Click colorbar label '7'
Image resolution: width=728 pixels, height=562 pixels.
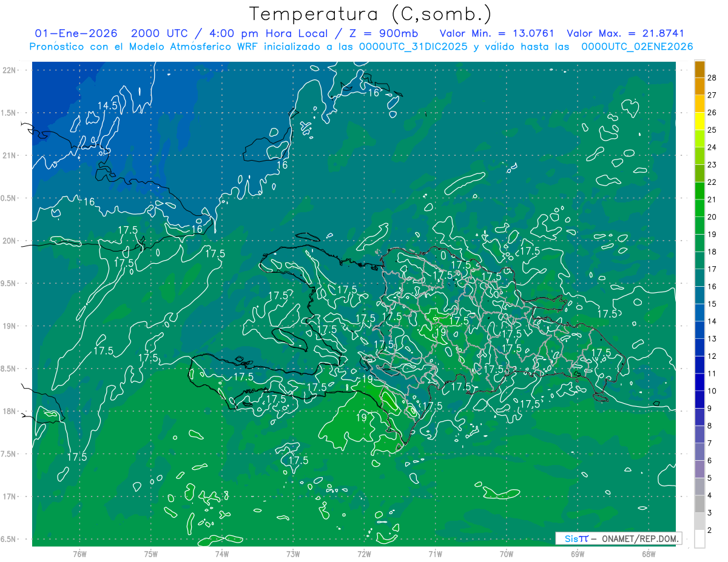click(710, 443)
